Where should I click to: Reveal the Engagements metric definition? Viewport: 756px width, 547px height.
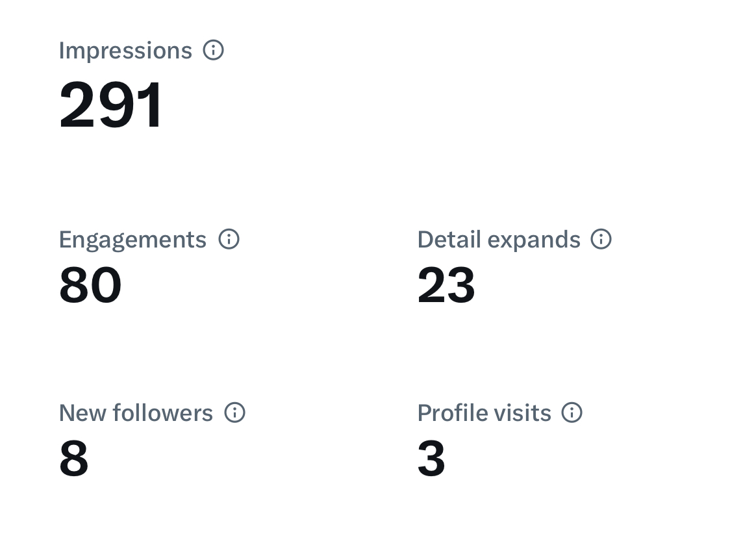229,239
